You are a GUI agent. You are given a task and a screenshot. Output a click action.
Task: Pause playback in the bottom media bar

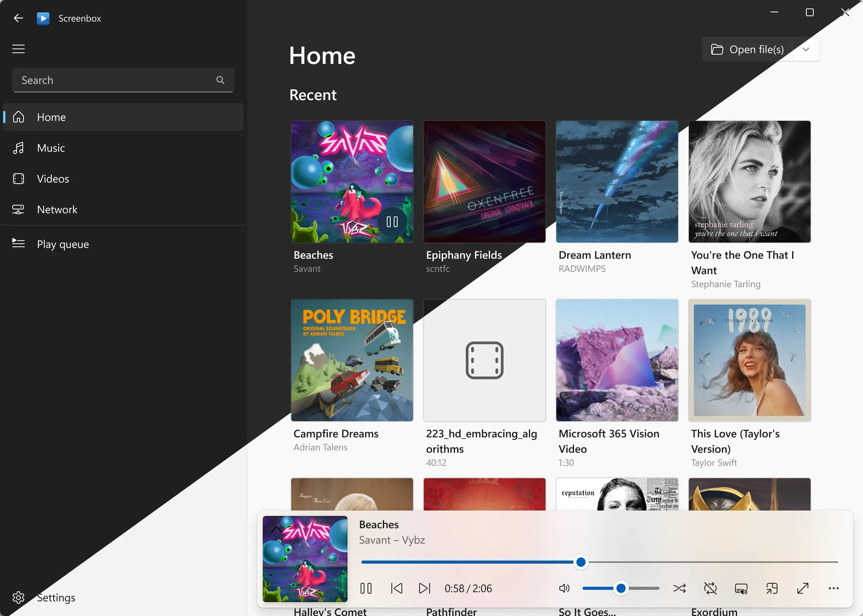[366, 588]
